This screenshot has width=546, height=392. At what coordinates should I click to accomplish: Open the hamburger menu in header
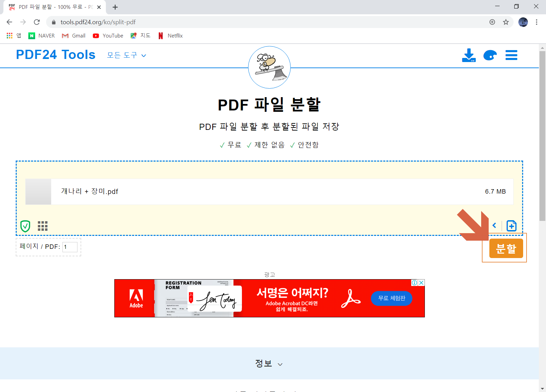(x=511, y=55)
